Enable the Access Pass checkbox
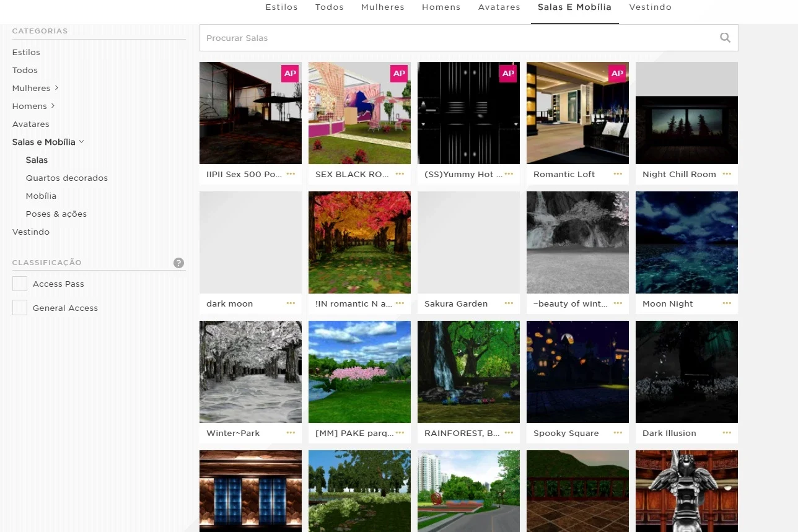This screenshot has height=532, width=798. click(x=20, y=284)
